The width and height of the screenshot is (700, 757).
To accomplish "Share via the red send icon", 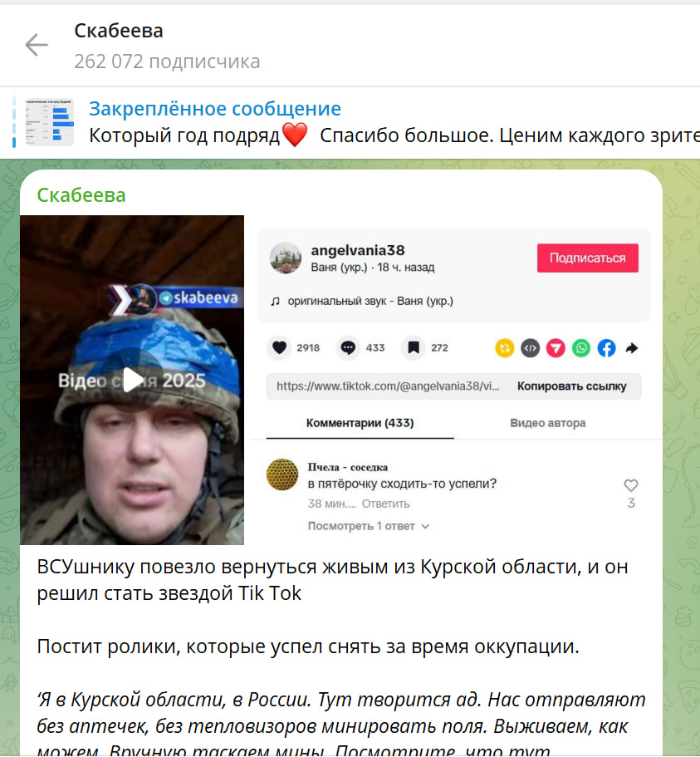I will [556, 348].
